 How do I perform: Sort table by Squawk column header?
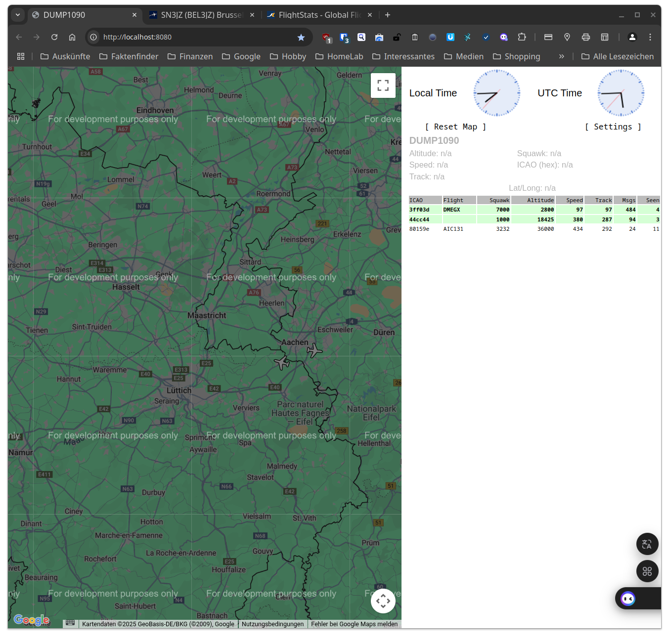tap(493, 200)
